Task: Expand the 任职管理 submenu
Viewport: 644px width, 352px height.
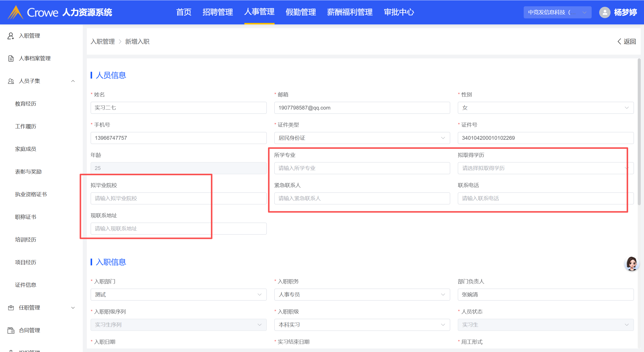Action: (x=73, y=308)
